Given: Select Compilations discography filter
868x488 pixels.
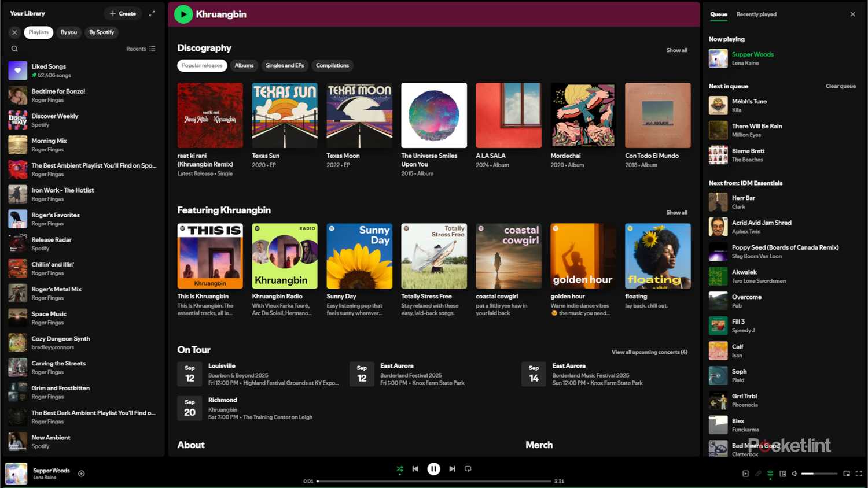Looking at the screenshot, I should [x=332, y=65].
